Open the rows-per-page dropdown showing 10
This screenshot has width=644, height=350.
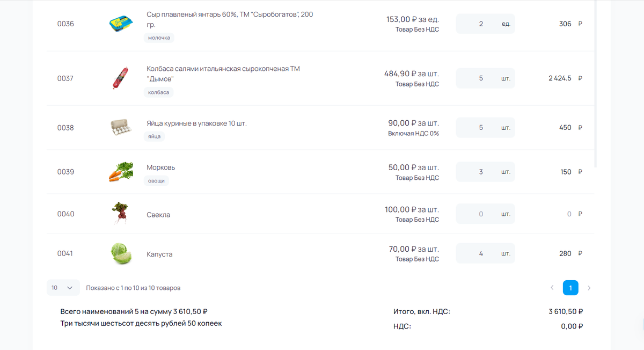click(x=63, y=288)
